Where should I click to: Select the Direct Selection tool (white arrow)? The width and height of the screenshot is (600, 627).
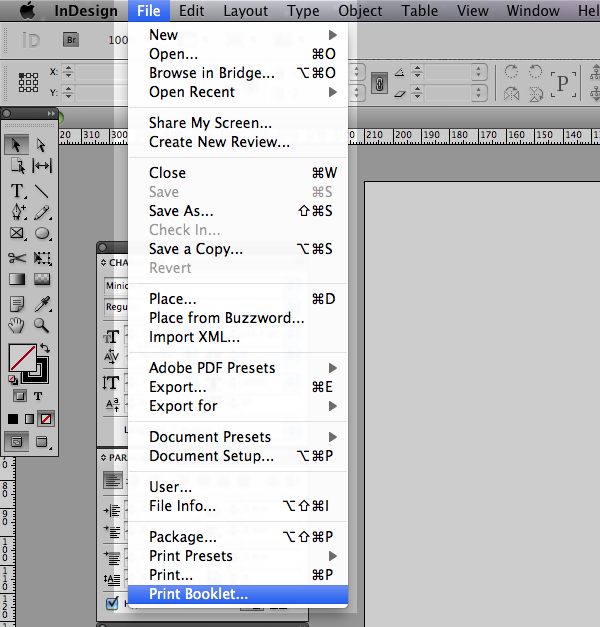[41, 145]
